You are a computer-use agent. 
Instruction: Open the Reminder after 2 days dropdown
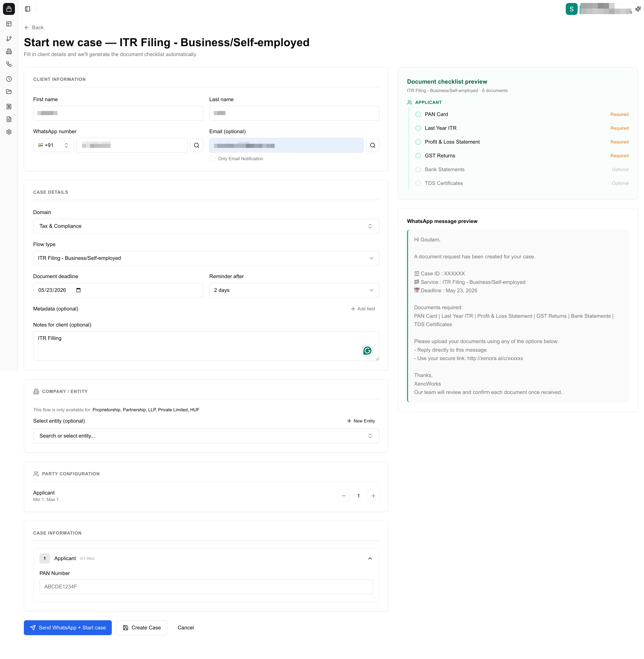coord(294,290)
